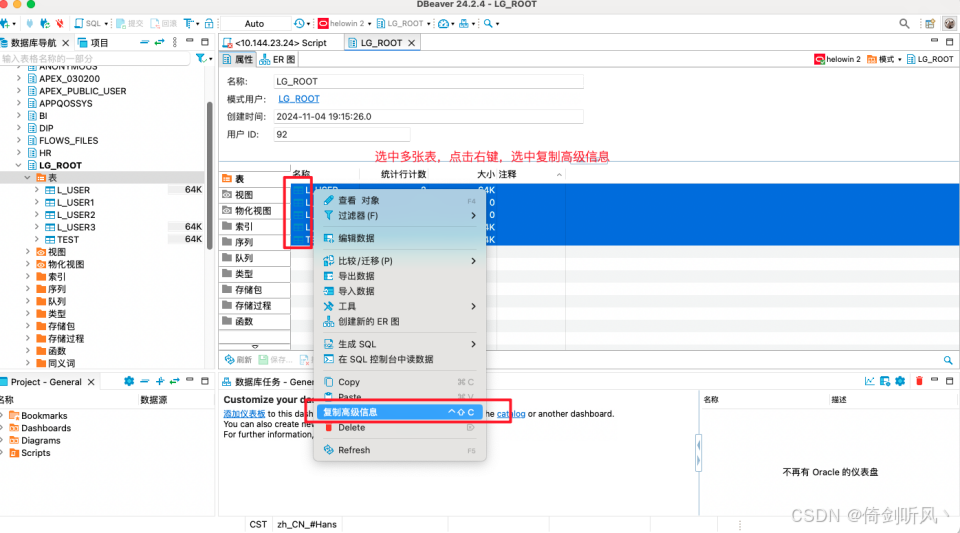Switch to the ER 图 tab
960x533 pixels.
277,59
